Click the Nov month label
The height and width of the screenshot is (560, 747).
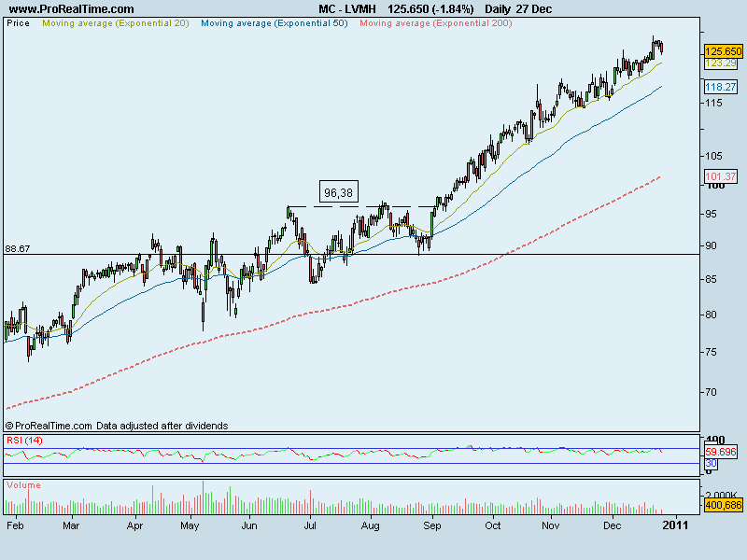[x=551, y=525]
